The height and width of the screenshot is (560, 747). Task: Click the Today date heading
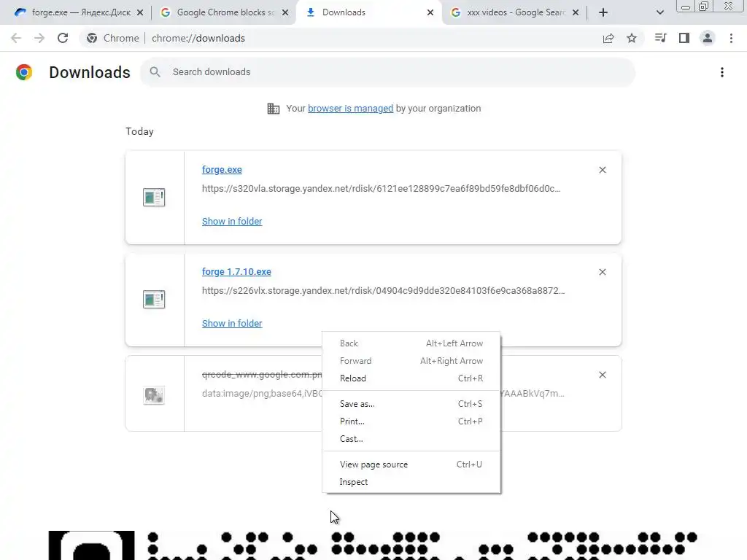tap(139, 131)
